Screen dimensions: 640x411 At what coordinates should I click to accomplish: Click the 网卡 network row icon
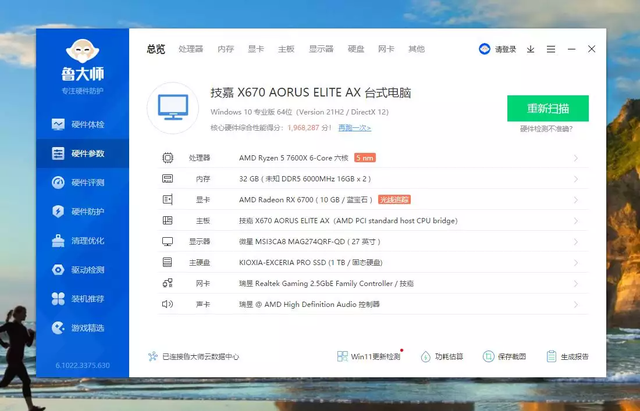[x=167, y=283]
